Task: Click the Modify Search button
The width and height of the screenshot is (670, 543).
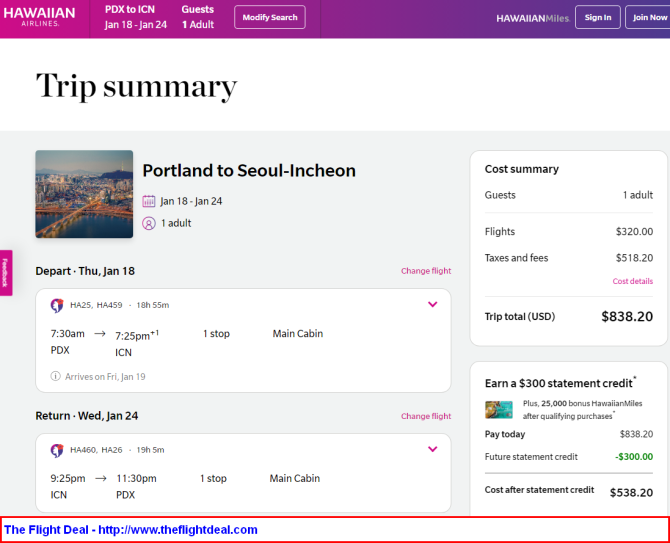Action: coord(270,17)
